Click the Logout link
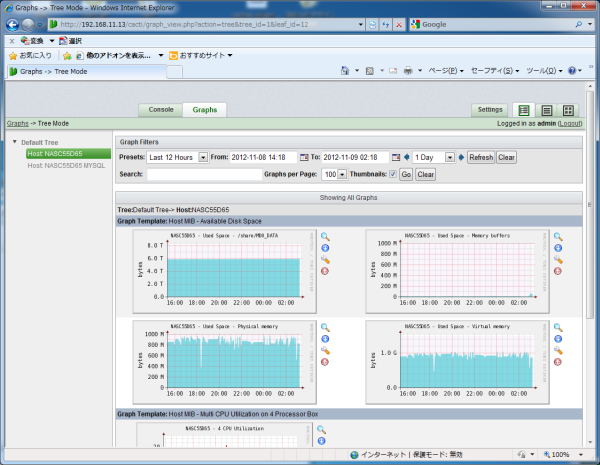The width and height of the screenshot is (600, 465). (569, 123)
